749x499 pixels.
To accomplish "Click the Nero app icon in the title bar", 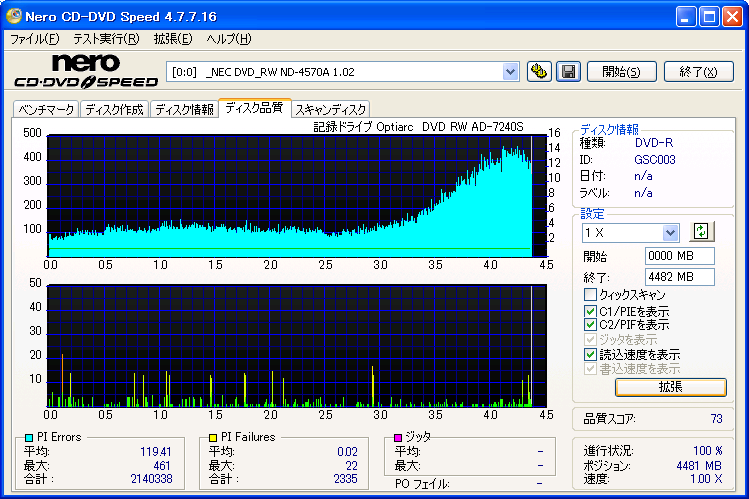I will tap(14, 16).
